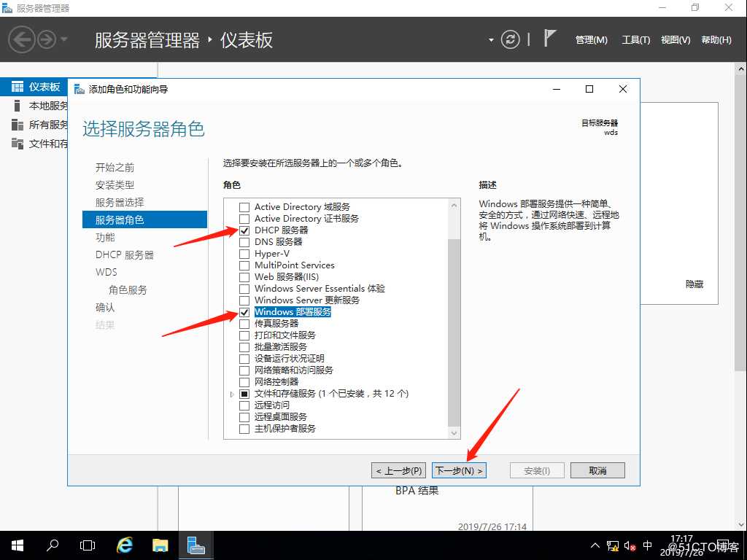Image resolution: width=747 pixels, height=560 pixels.
Task: Check Hyper-V role
Action: (244, 254)
